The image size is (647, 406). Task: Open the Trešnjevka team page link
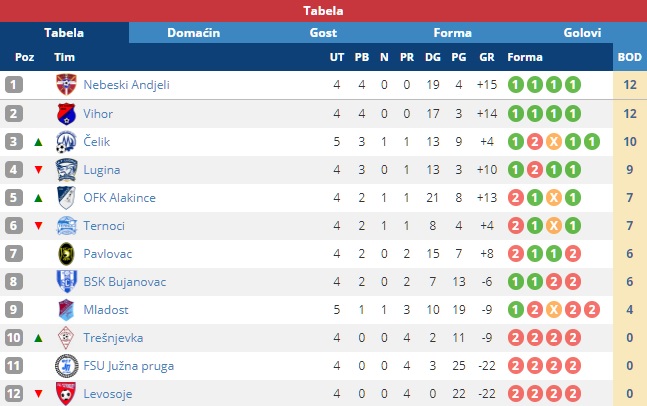pyautogui.click(x=112, y=338)
